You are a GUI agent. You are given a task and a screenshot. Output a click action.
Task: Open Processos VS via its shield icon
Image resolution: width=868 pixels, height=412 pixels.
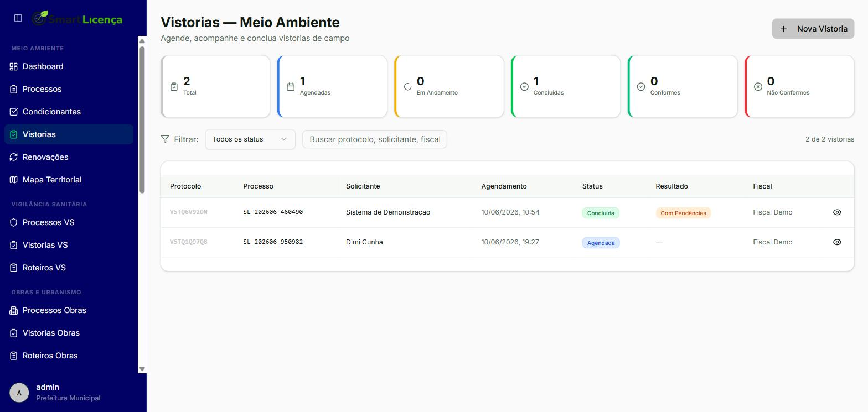[x=14, y=222]
